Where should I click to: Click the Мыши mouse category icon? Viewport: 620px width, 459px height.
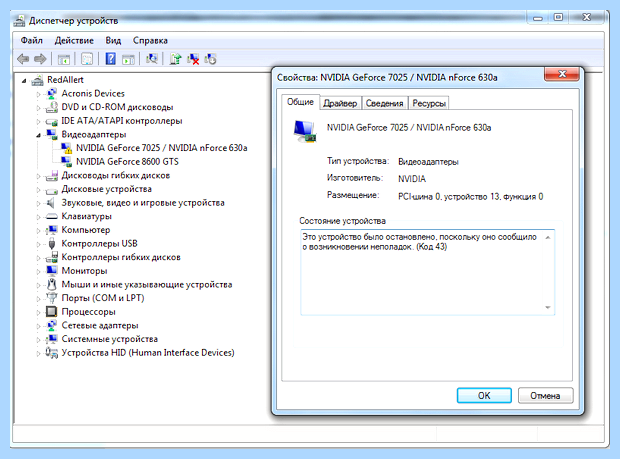click(x=52, y=284)
